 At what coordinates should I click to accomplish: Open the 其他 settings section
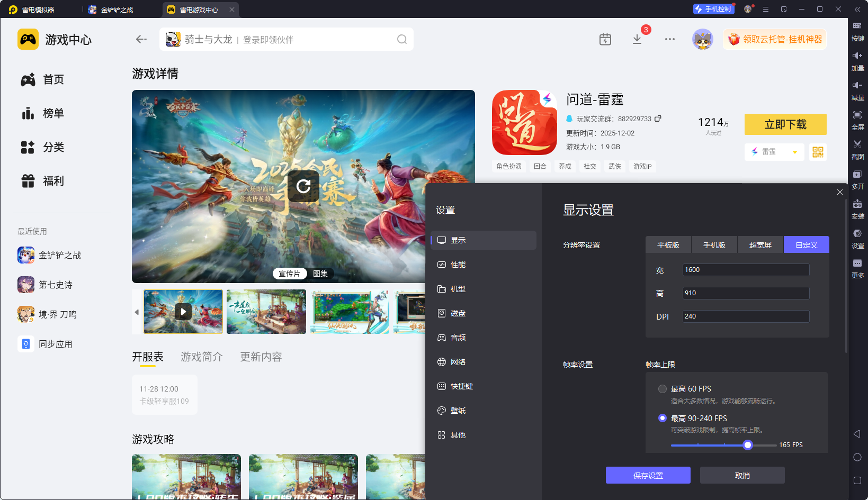pyautogui.click(x=484, y=435)
